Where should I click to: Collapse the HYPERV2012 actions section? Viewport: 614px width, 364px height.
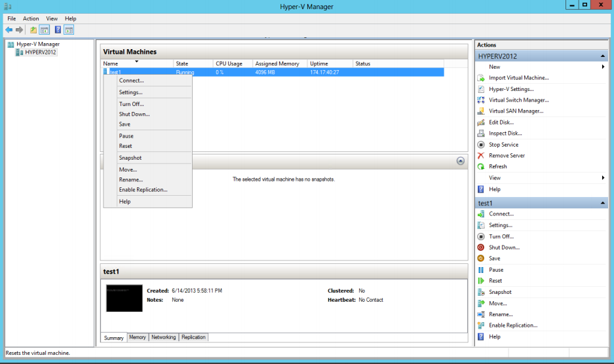pyautogui.click(x=603, y=56)
